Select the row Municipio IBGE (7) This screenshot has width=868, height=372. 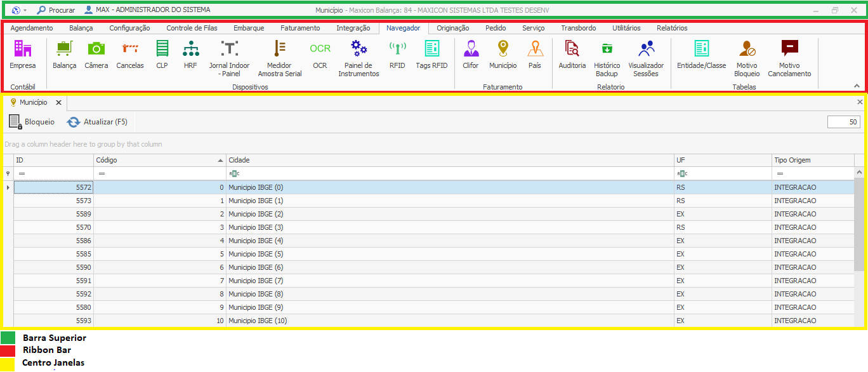[x=434, y=281]
